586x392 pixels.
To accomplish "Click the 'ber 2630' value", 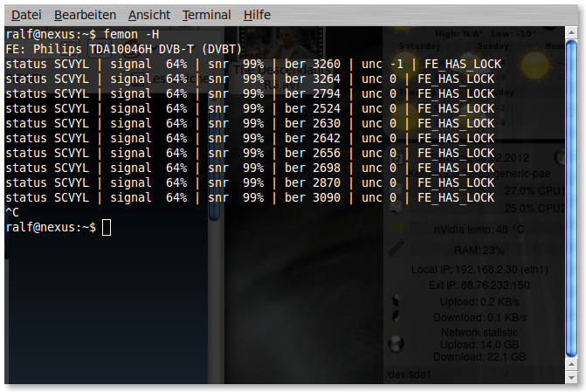I will (x=313, y=123).
